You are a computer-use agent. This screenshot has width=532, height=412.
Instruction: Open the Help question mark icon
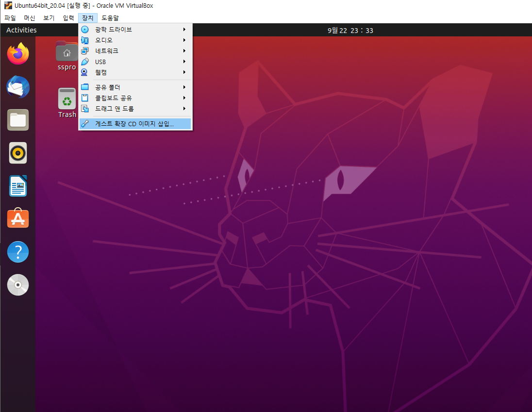click(18, 252)
